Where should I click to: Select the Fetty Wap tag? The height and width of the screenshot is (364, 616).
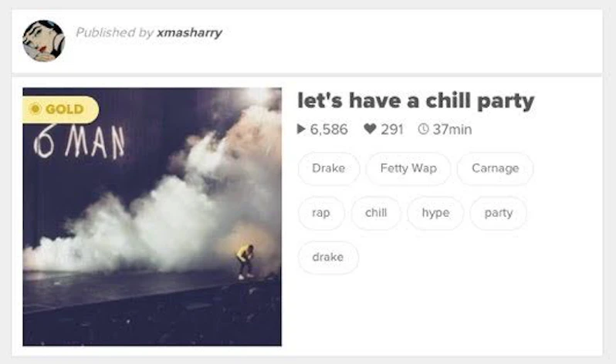(x=408, y=168)
